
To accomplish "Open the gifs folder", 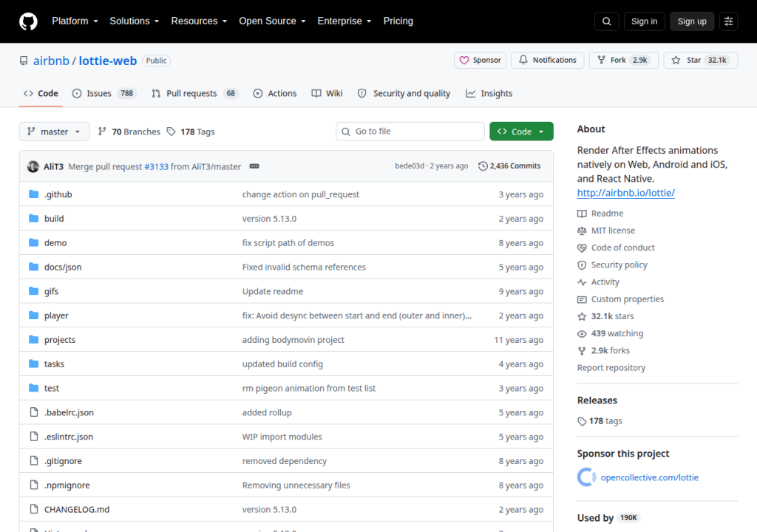I will (x=51, y=291).
